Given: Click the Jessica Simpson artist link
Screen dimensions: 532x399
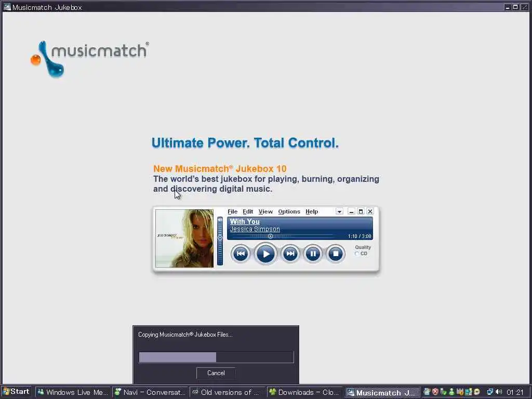Looking at the screenshot, I should point(255,229).
